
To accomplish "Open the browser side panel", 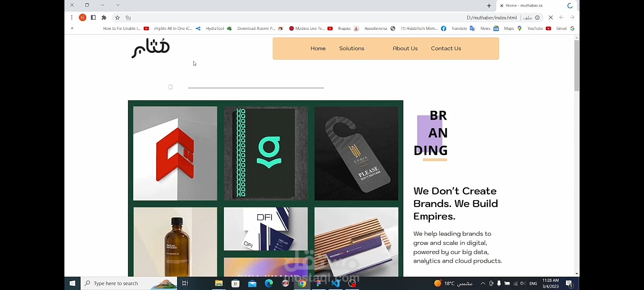I will tap(93, 17).
